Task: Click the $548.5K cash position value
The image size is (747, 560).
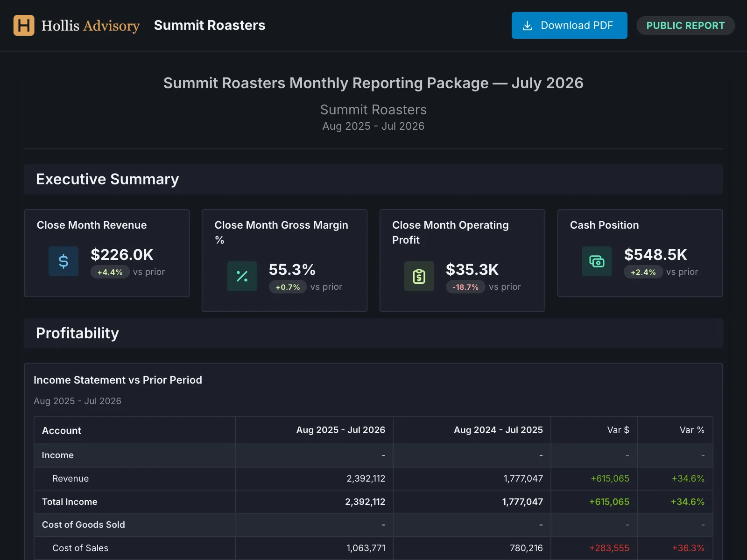Action: point(655,255)
